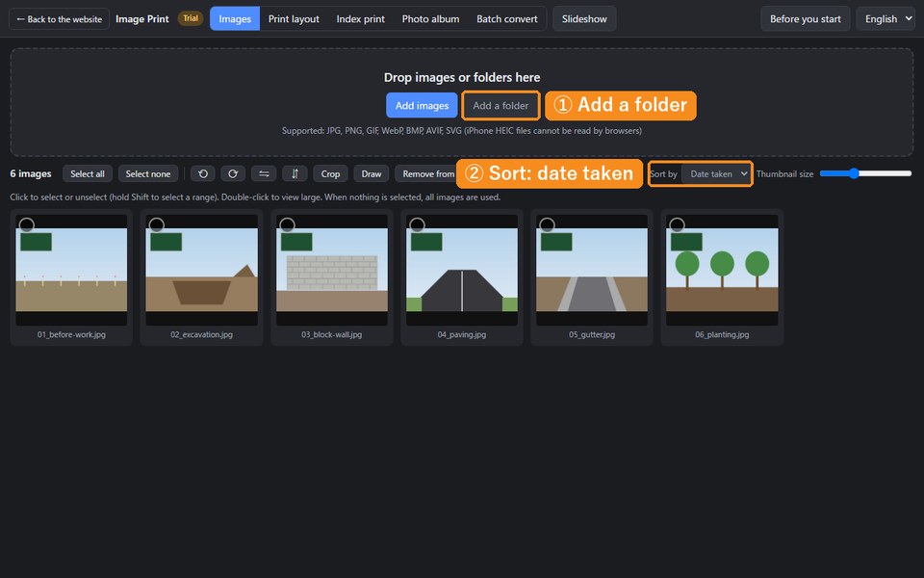The width and height of the screenshot is (924, 578).
Task: Click Back to the website
Action: pos(59,19)
